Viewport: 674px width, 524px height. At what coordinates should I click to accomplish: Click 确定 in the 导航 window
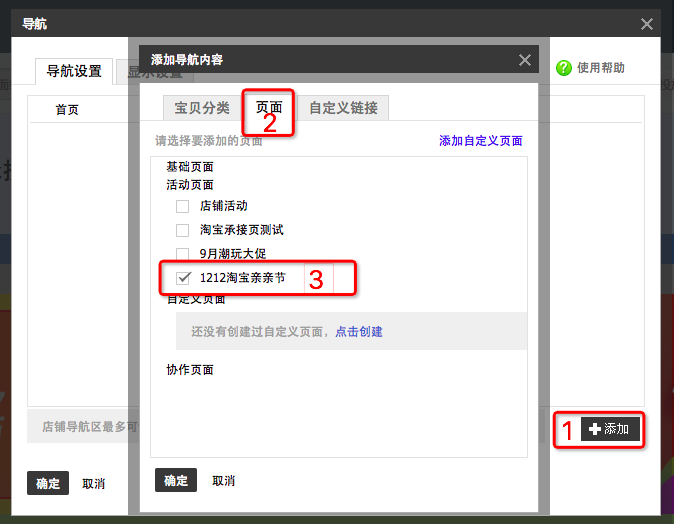tap(48, 483)
